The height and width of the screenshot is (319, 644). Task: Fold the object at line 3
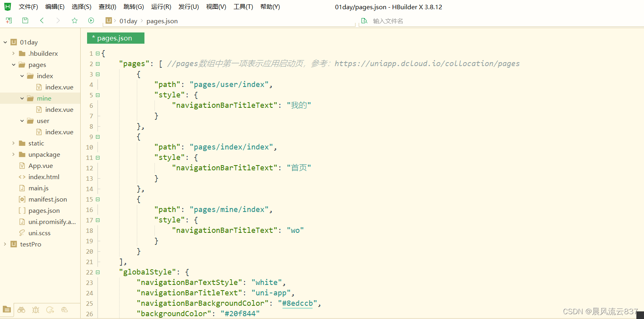(98, 74)
